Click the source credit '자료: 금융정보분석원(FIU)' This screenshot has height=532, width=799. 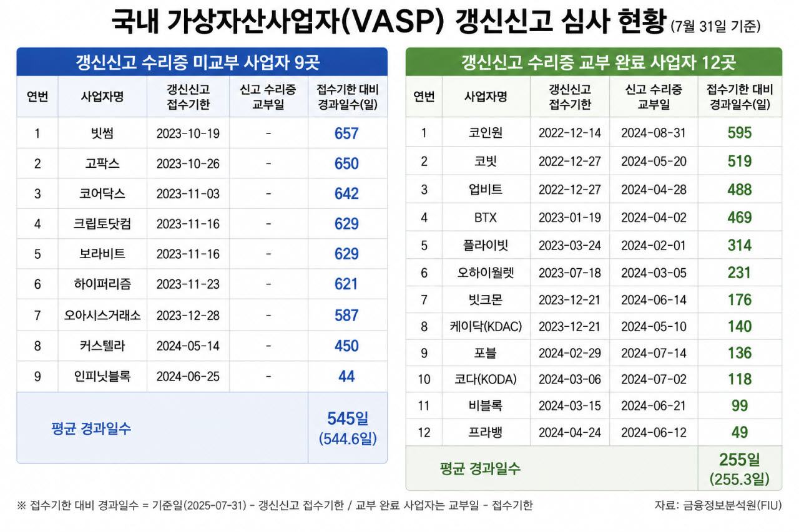[718, 506]
